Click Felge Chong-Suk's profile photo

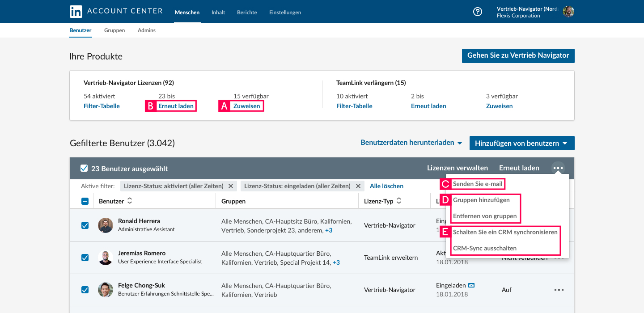106,290
